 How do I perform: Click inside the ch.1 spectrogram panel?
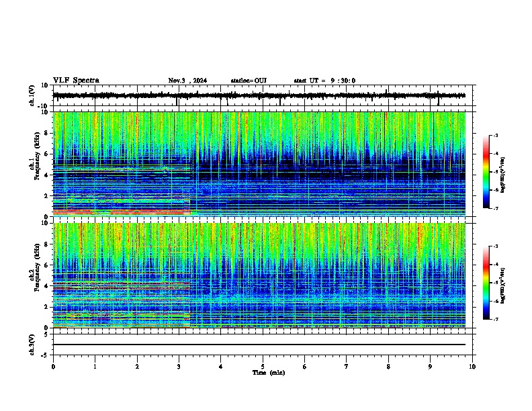pos(259,164)
